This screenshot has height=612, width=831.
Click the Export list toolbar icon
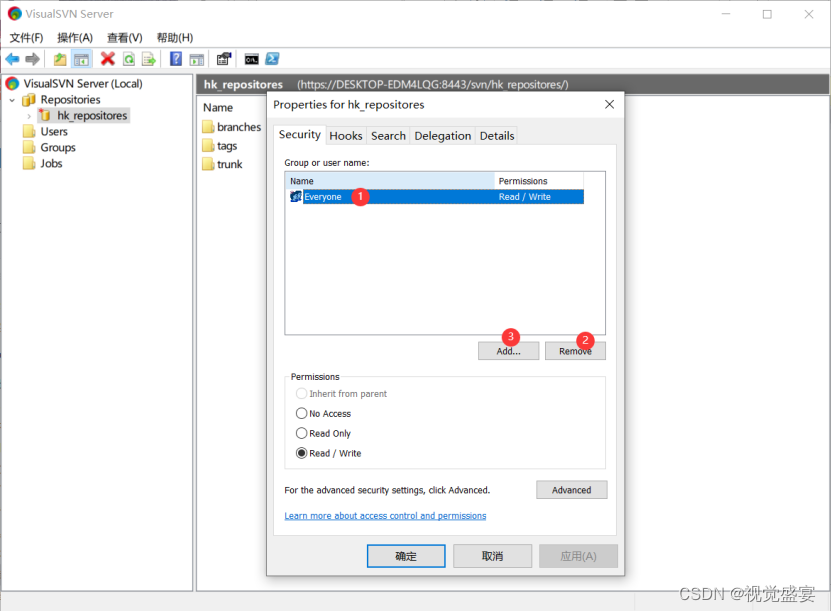149,59
